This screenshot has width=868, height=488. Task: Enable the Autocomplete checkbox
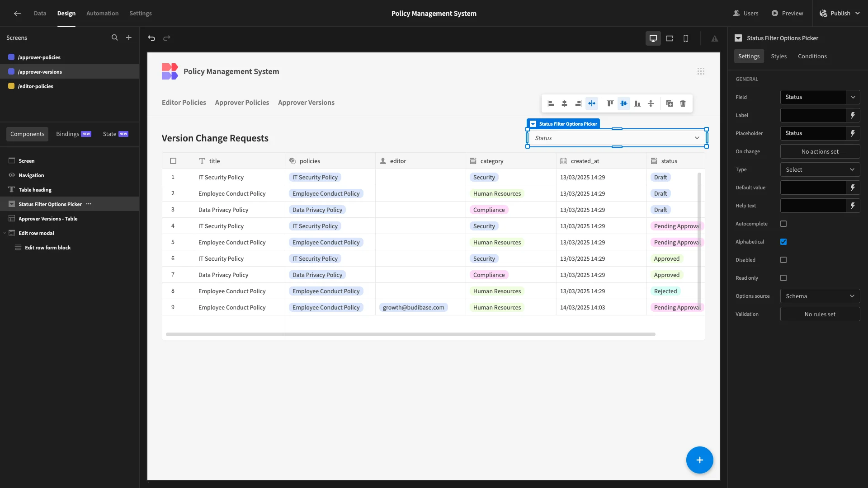(x=783, y=224)
